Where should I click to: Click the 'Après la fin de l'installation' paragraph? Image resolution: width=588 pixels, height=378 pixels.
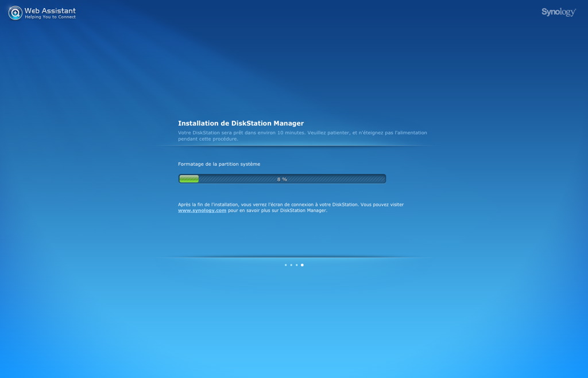(291, 208)
